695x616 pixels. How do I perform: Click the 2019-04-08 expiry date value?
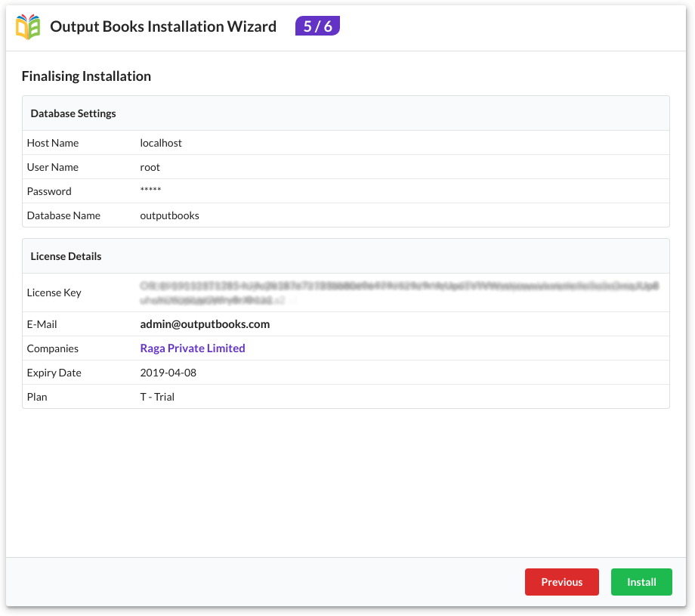168,373
